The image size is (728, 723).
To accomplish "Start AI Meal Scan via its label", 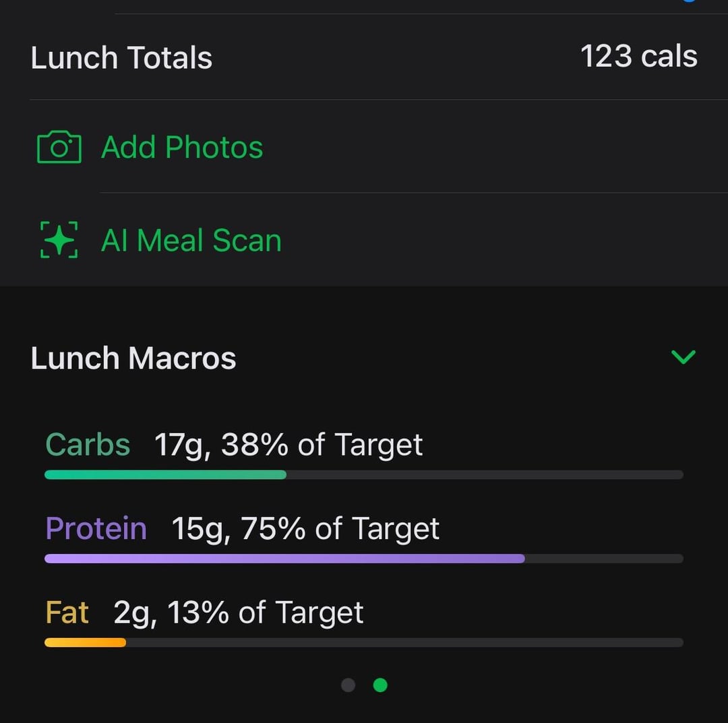I will pos(191,241).
